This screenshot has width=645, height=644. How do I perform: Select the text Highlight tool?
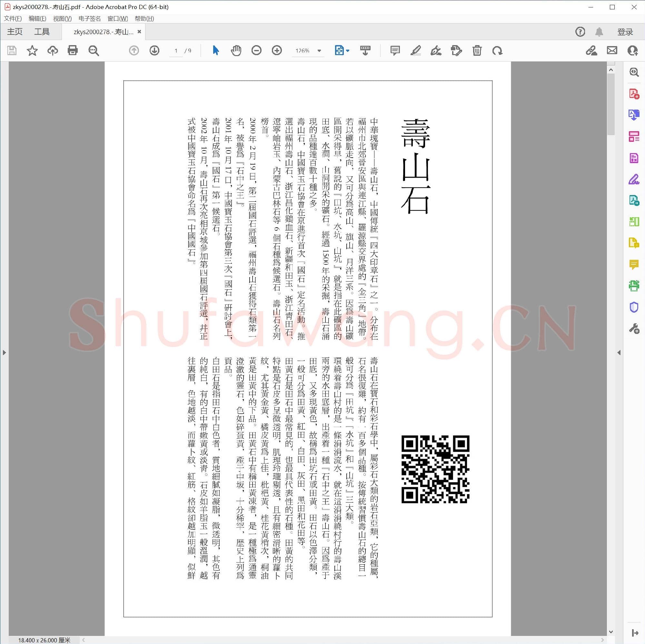tap(415, 51)
